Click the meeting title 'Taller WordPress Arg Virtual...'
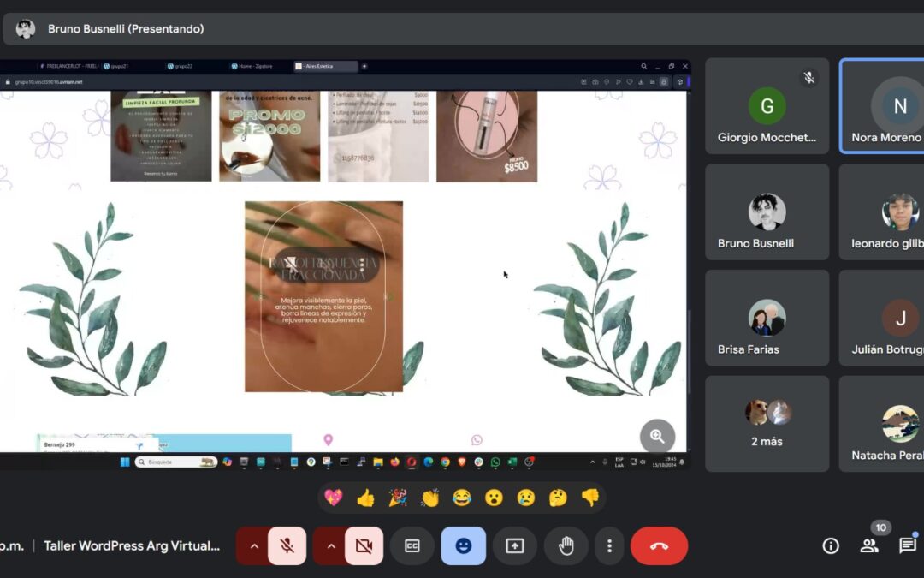Image resolution: width=924 pixels, height=578 pixels. pos(132,546)
